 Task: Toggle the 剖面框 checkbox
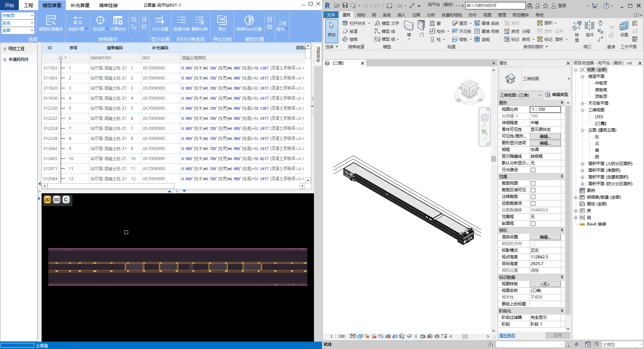coord(533,223)
